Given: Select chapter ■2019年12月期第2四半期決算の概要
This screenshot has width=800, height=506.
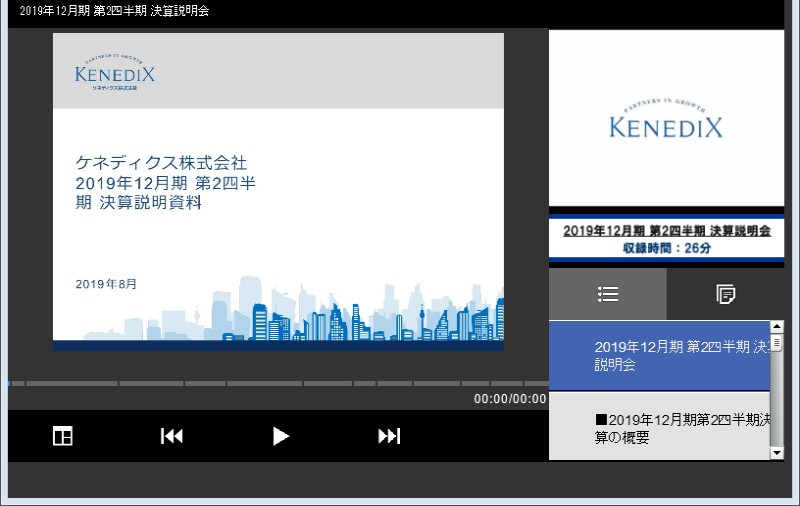Looking at the screenshot, I should (659, 426).
